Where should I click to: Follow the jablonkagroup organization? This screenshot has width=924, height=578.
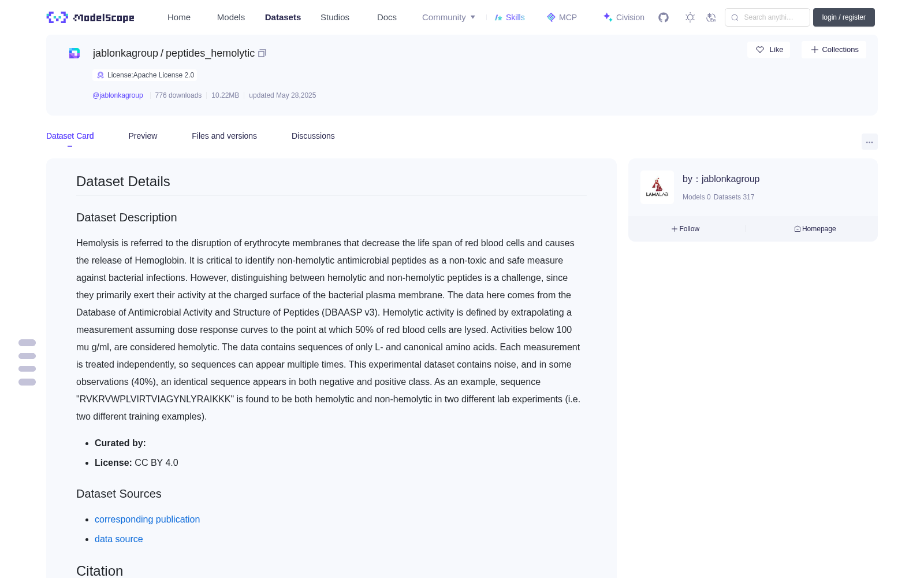[685, 229]
